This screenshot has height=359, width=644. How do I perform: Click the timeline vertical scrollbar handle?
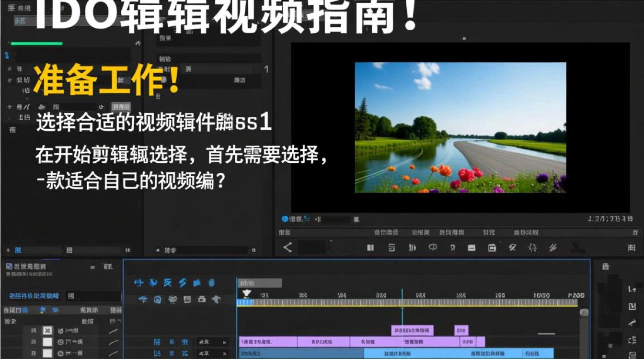coord(584,313)
